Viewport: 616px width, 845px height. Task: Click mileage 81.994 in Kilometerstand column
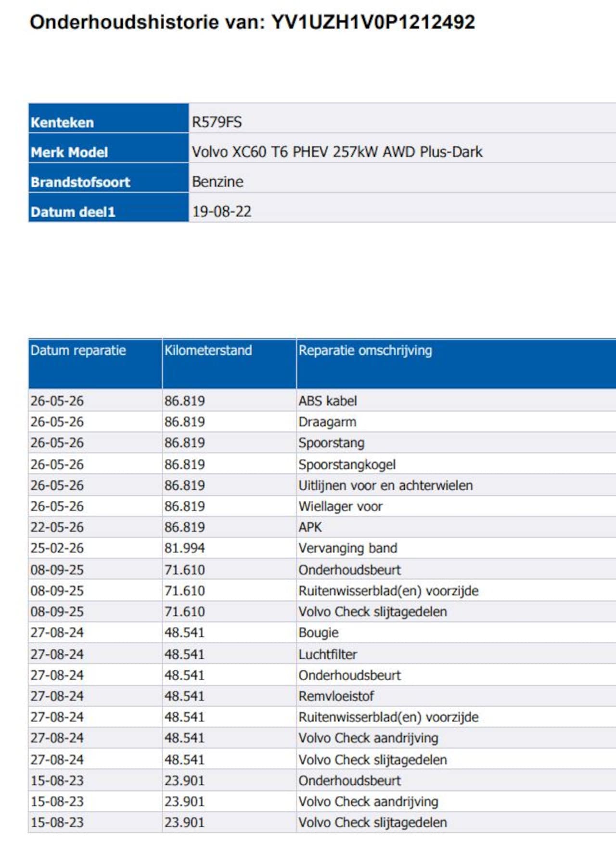(x=185, y=548)
